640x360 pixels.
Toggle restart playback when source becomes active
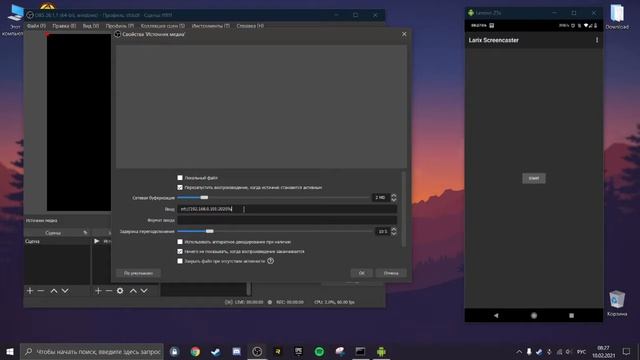pyautogui.click(x=180, y=187)
